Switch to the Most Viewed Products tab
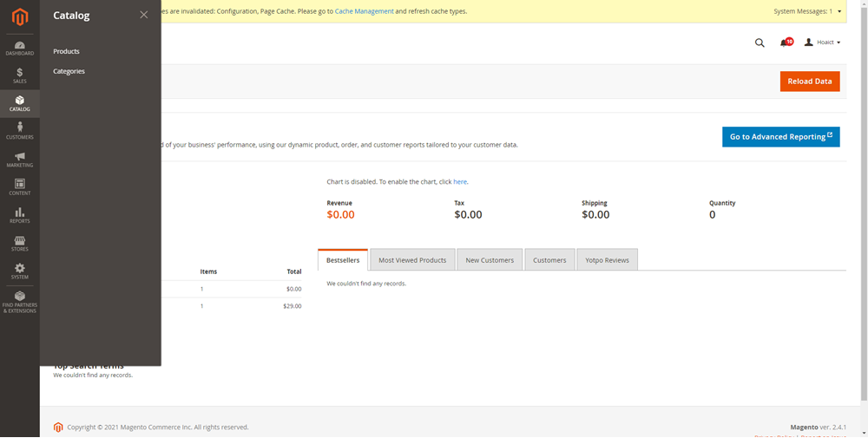This screenshot has height=438, width=868. [x=412, y=260]
